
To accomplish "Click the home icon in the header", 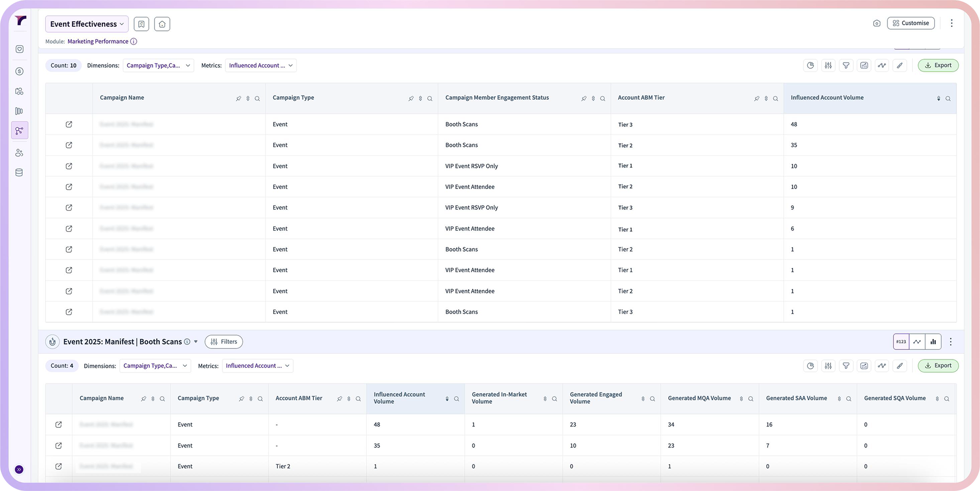I will coord(162,24).
